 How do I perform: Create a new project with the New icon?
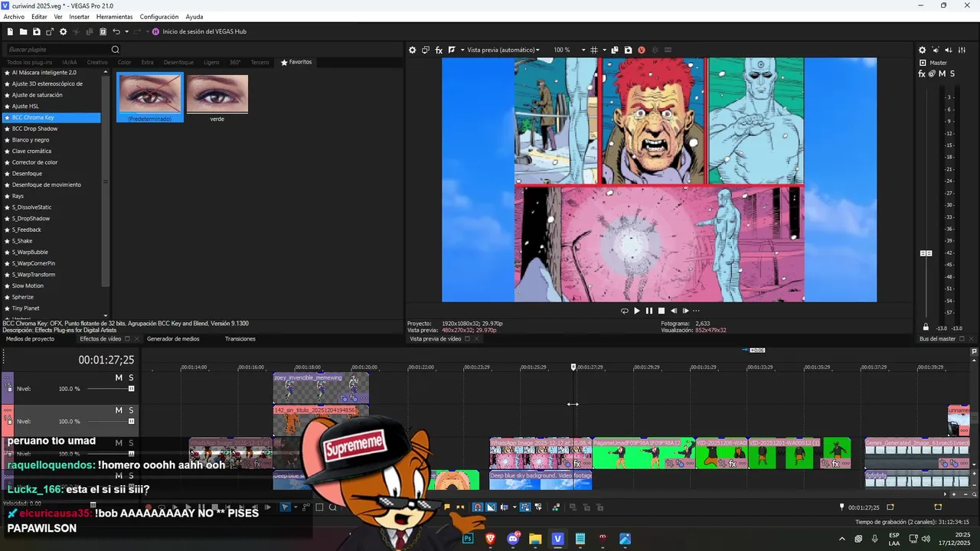11,31
